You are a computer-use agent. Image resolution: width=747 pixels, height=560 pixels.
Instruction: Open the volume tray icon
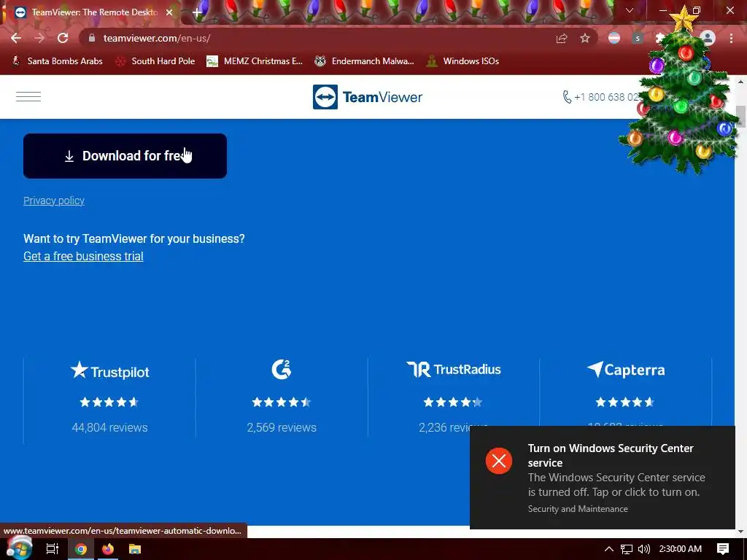click(644, 549)
